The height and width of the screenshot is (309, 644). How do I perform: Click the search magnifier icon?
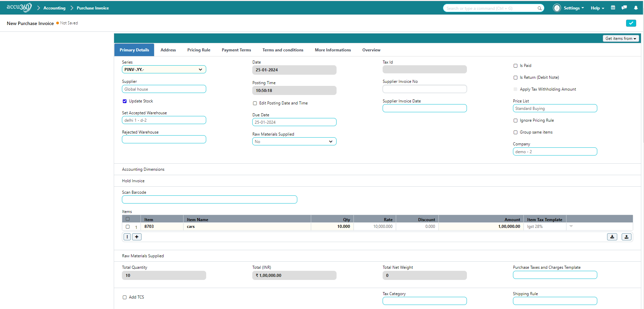click(539, 8)
